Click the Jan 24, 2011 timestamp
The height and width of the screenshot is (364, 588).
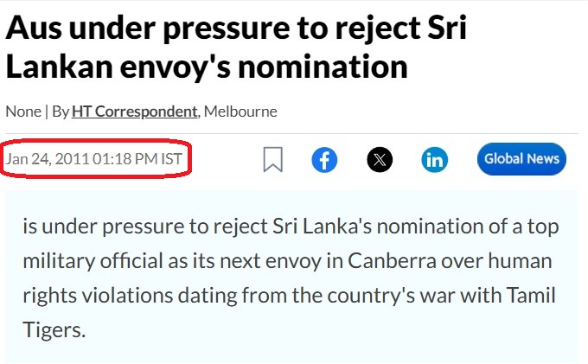tap(93, 159)
